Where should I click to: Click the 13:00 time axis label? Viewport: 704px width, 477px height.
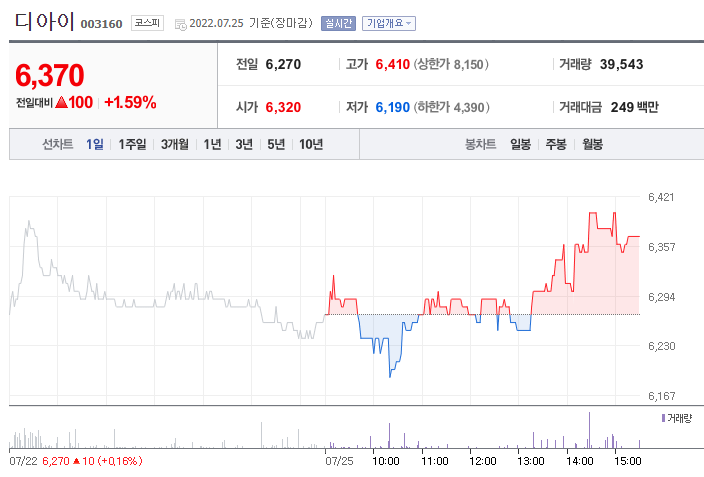531,461
